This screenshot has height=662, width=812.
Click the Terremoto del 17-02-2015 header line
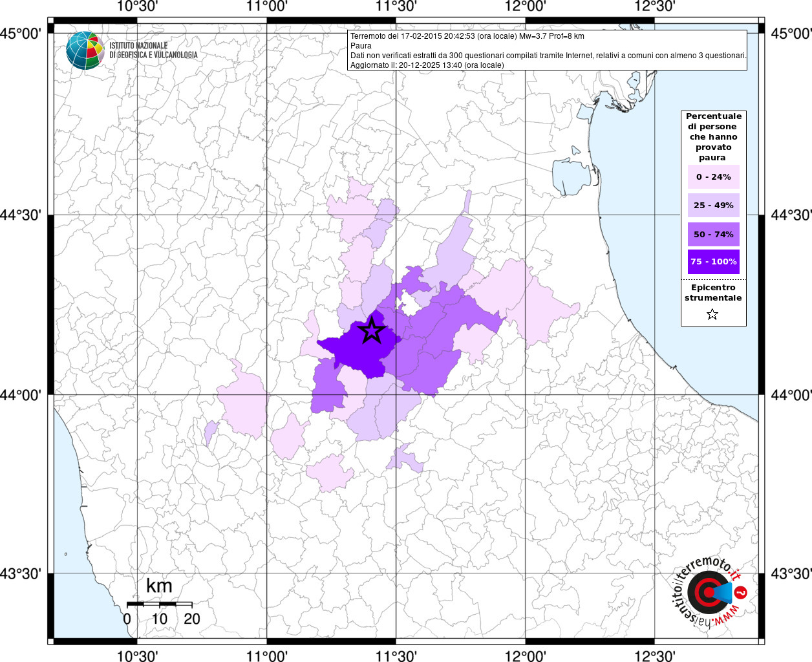(467, 36)
